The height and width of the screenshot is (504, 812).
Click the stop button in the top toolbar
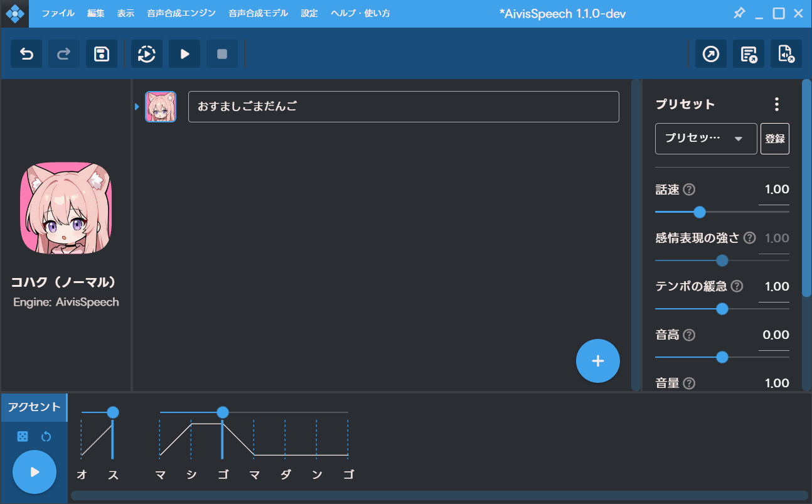(x=222, y=54)
